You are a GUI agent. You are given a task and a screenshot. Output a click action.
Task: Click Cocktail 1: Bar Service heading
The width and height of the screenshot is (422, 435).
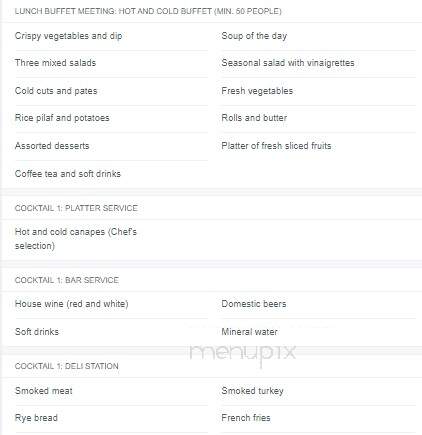(x=67, y=280)
